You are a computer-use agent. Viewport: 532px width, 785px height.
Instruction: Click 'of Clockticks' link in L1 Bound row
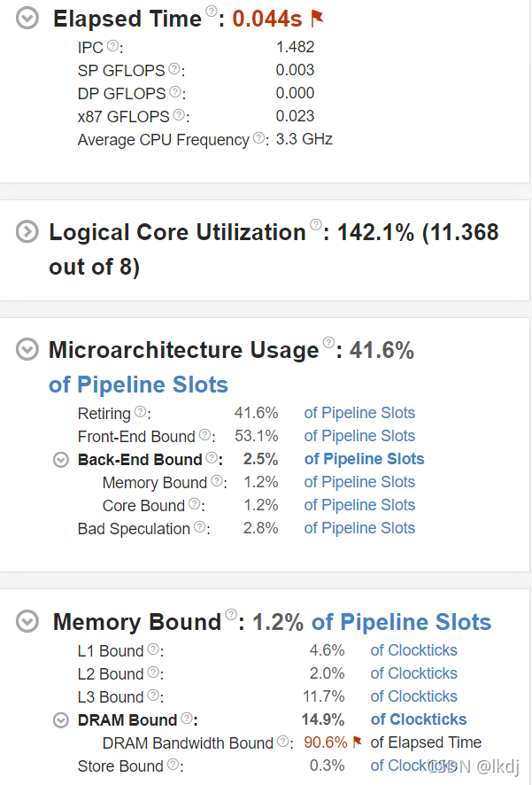(x=413, y=650)
